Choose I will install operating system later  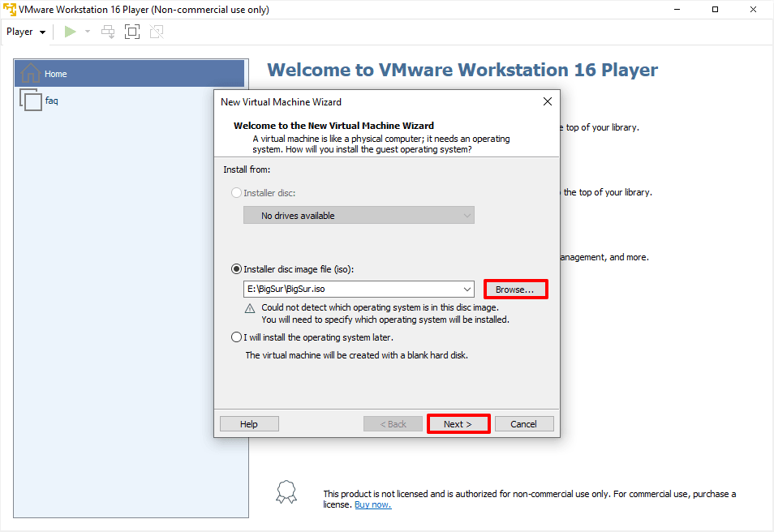click(237, 337)
